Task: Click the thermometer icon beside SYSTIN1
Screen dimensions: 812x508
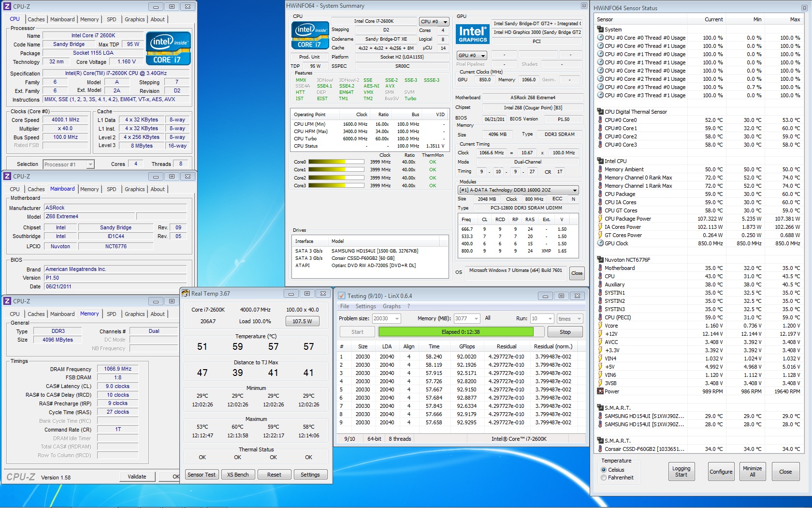Action: click(600, 293)
